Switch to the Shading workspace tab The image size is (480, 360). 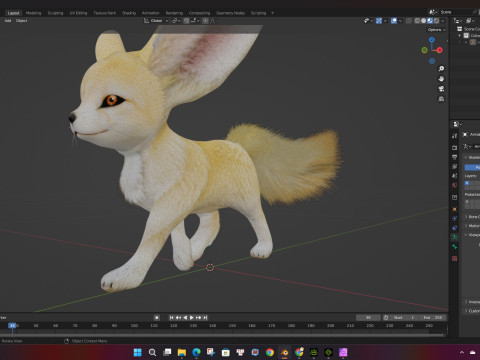129,13
